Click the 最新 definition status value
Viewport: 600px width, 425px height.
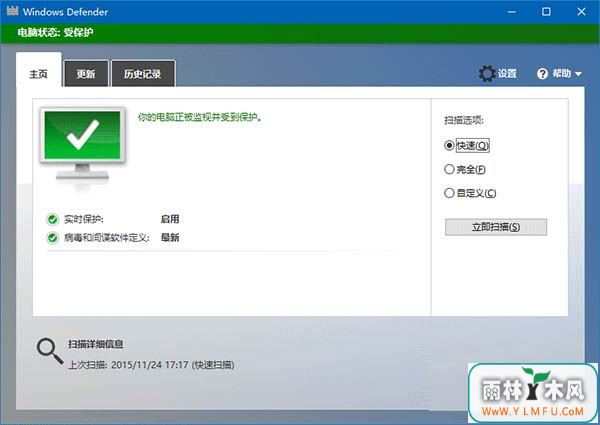(x=170, y=238)
